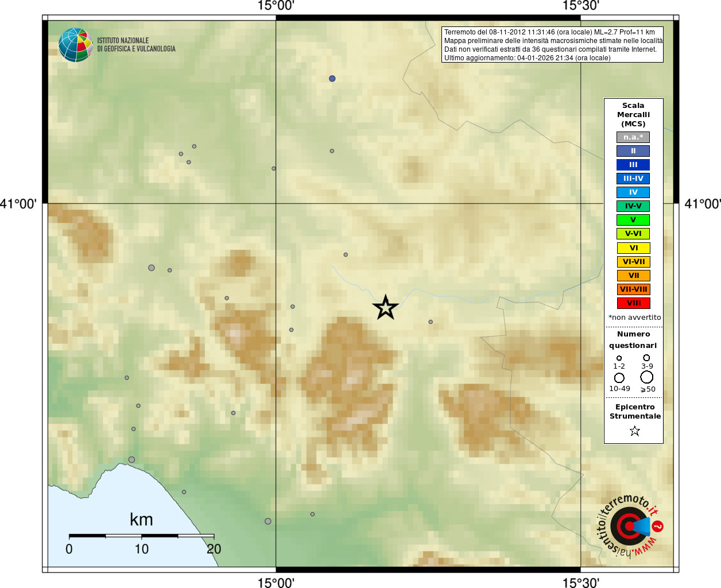This screenshot has width=721, height=588.
Task: Select the orange VII intensity swatch
Action: [633, 276]
